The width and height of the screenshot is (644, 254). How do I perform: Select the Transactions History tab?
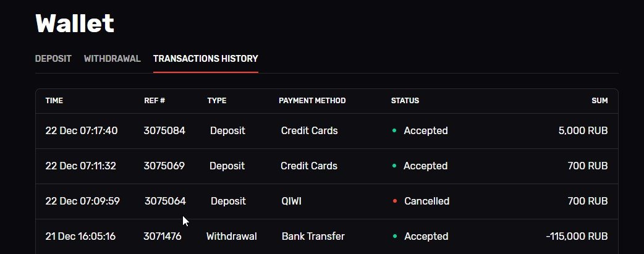(x=206, y=59)
